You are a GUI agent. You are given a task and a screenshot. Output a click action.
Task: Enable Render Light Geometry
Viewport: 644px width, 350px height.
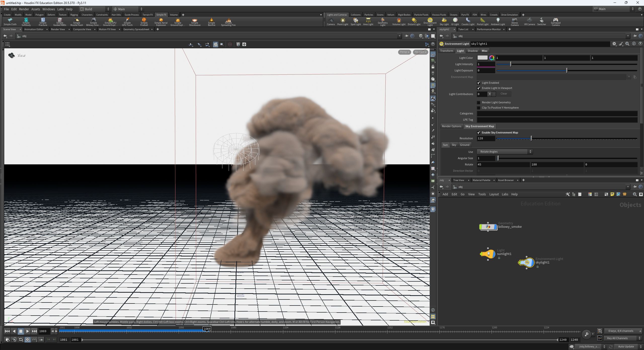tap(479, 103)
